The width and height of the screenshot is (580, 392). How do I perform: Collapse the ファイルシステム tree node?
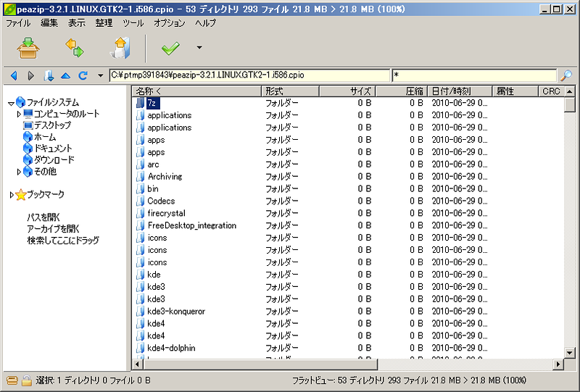coord(11,103)
